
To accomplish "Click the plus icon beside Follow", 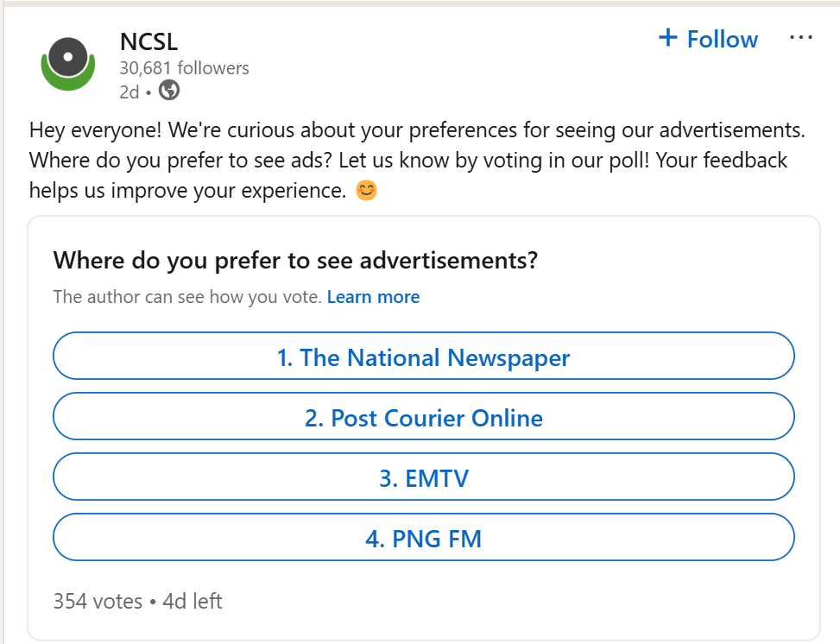I will [668, 37].
